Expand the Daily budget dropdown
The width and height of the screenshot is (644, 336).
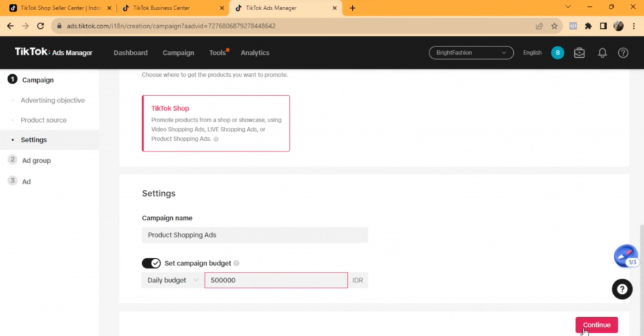click(x=172, y=280)
